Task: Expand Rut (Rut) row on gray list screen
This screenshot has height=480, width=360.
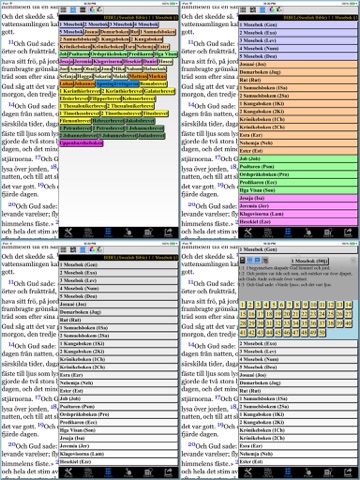Action: [x=118, y=320]
